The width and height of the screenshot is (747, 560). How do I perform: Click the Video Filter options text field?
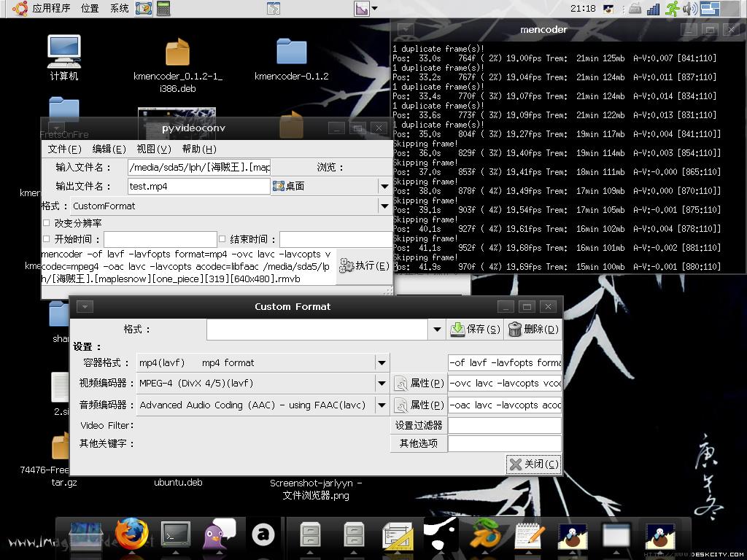click(x=505, y=425)
